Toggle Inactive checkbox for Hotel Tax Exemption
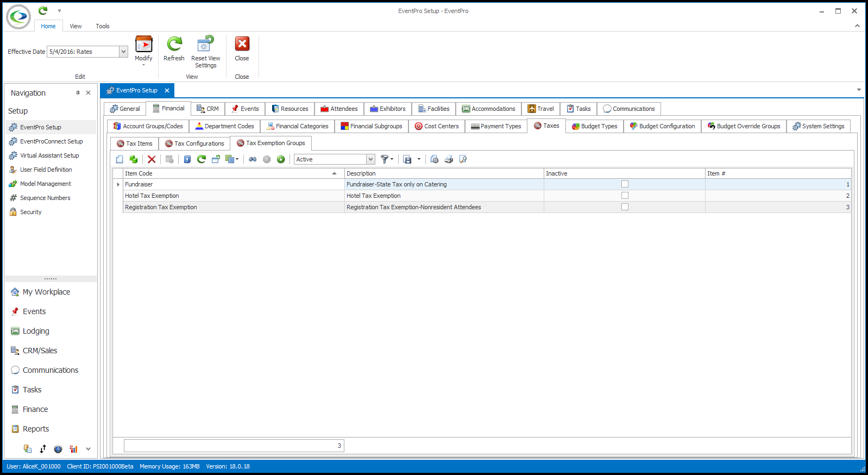This screenshot has height=475, width=868. (625, 196)
